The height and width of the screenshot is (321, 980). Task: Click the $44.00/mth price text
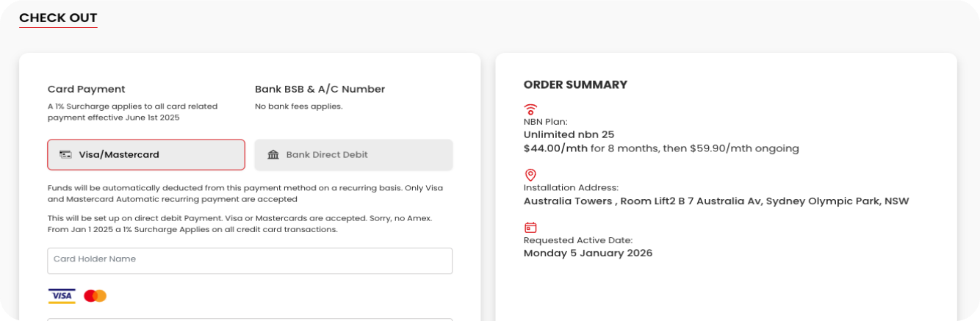(x=555, y=148)
